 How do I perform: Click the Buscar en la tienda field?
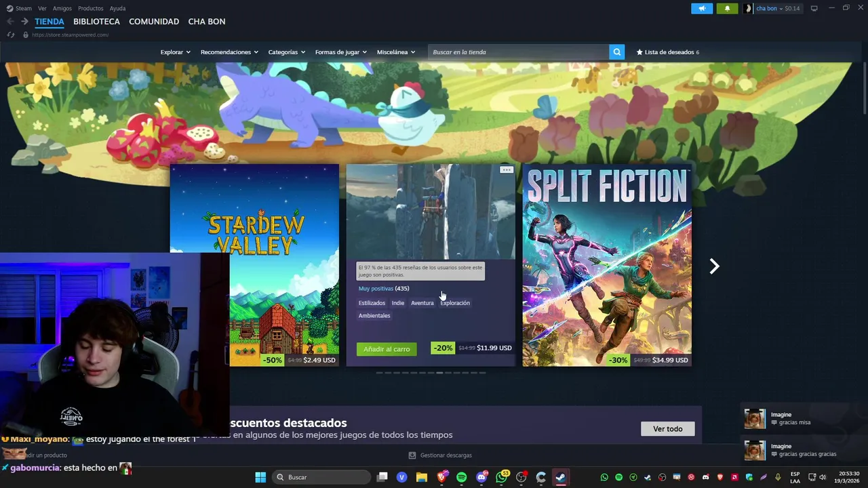(518, 52)
